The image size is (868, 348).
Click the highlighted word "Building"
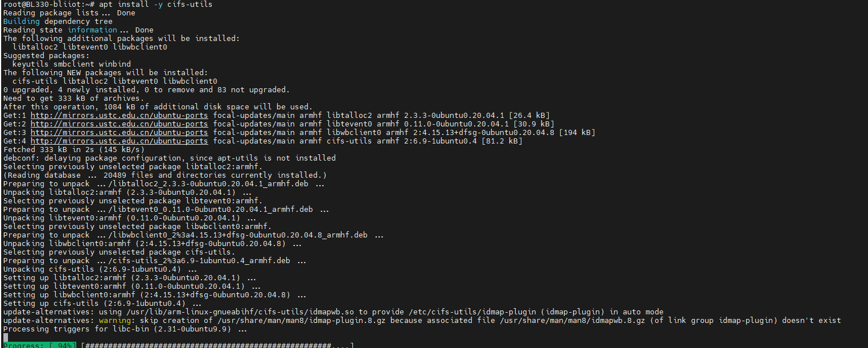point(21,22)
